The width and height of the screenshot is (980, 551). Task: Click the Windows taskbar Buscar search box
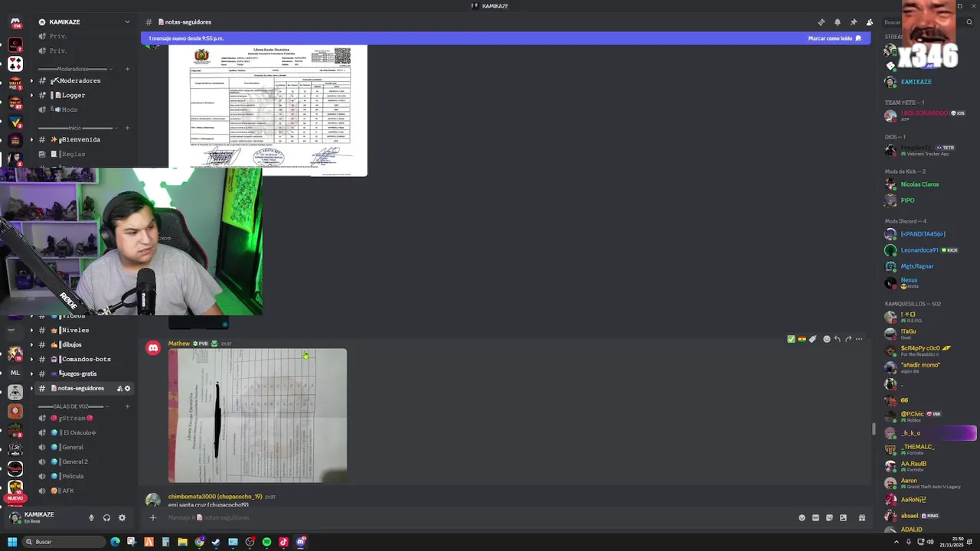click(x=64, y=542)
